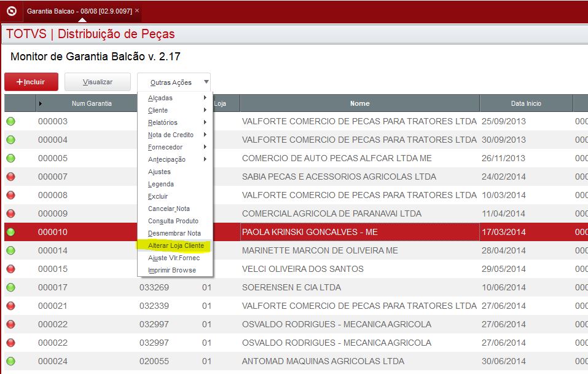
Task: Expand the Alçadas submenu
Action: pos(175,98)
